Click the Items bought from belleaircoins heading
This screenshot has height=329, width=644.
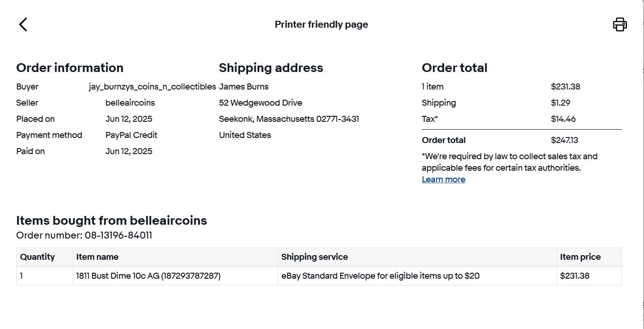point(112,221)
